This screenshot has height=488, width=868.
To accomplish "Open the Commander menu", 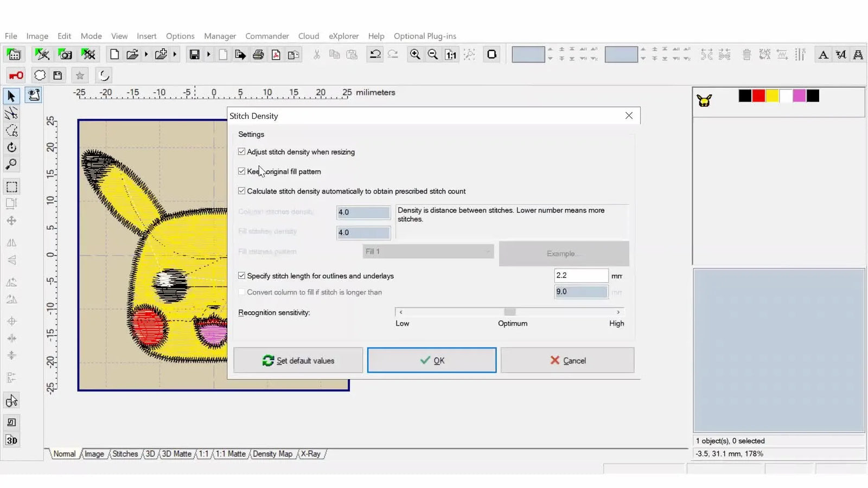I will coord(267,36).
